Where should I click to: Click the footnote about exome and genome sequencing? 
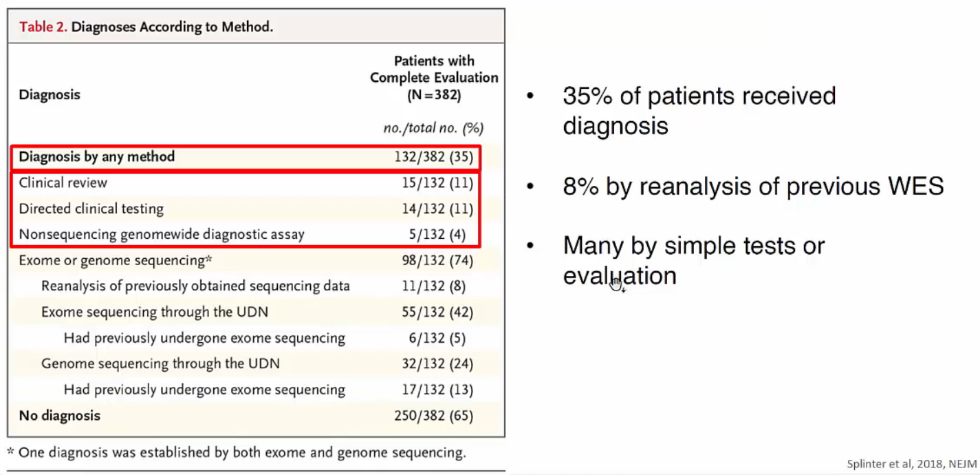tap(236, 452)
